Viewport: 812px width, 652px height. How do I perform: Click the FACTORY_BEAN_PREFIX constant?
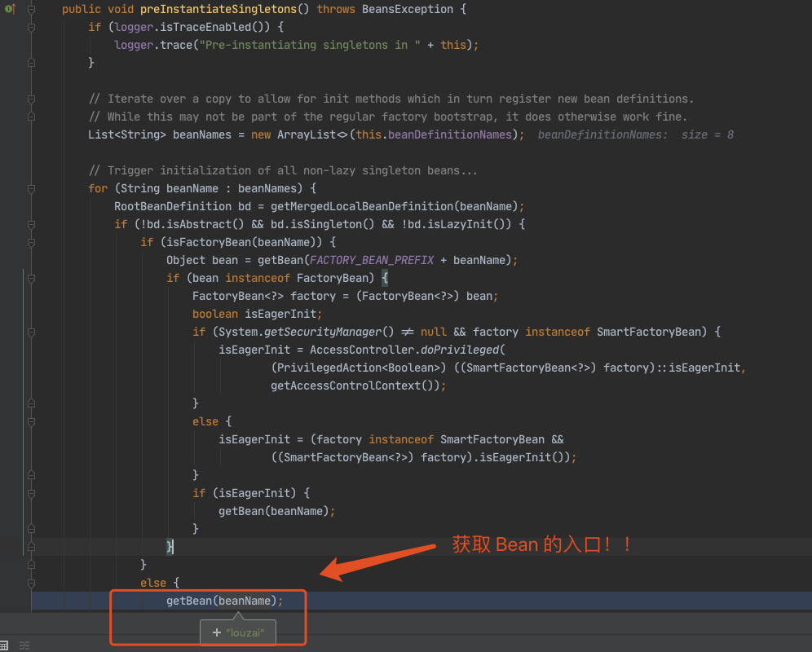pyautogui.click(x=371, y=260)
